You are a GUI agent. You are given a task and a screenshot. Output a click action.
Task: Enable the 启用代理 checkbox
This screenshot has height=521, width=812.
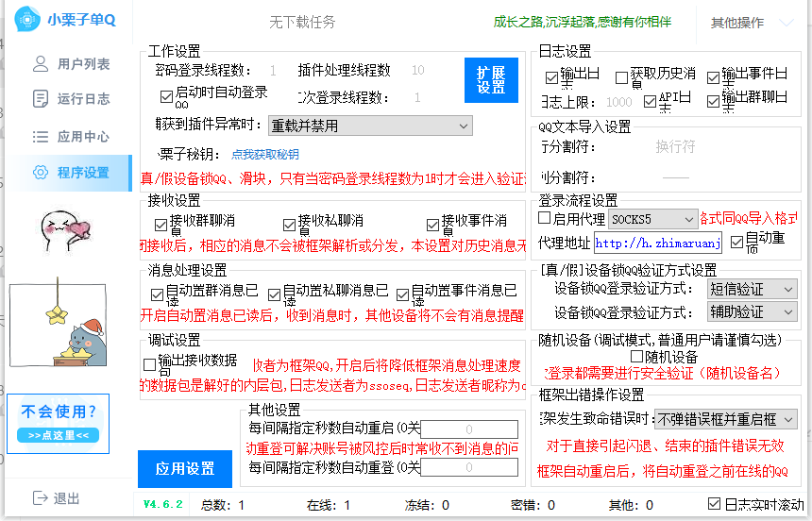coord(545,218)
